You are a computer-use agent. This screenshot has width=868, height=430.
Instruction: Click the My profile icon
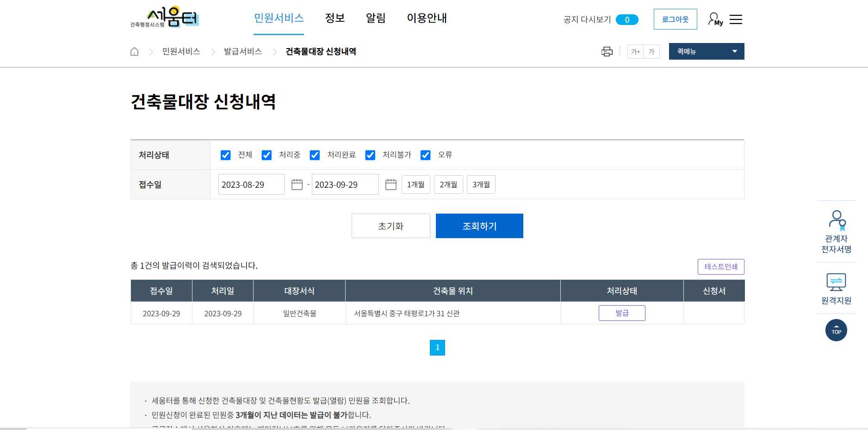coord(714,18)
